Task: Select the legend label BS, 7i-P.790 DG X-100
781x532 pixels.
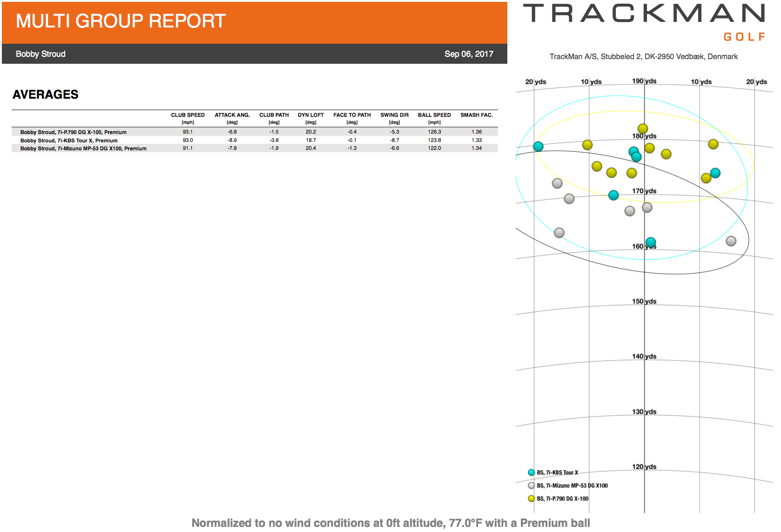Action: (562, 498)
